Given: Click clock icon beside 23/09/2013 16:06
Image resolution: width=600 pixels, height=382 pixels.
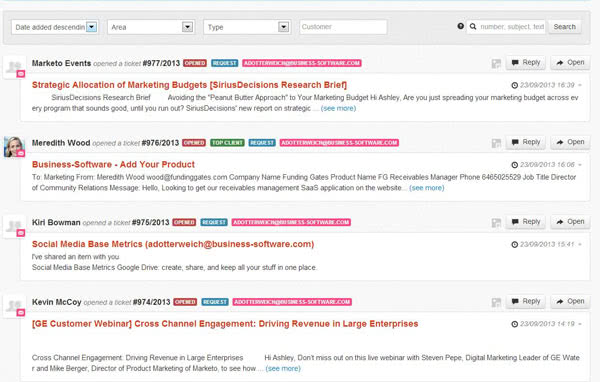Looking at the screenshot, I should pyautogui.click(x=515, y=165).
